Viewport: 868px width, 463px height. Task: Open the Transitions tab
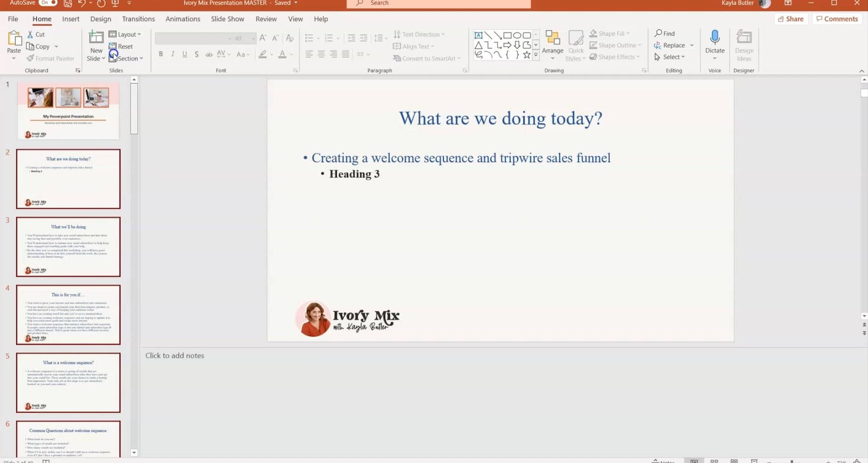pyautogui.click(x=138, y=19)
